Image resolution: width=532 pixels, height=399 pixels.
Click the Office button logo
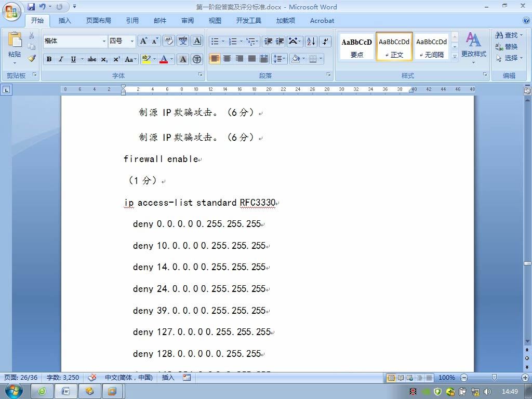[11, 11]
